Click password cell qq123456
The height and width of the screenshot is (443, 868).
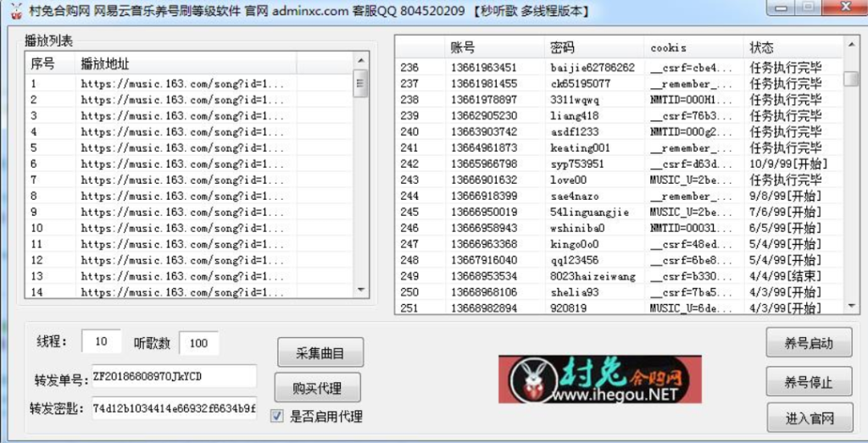[574, 261]
